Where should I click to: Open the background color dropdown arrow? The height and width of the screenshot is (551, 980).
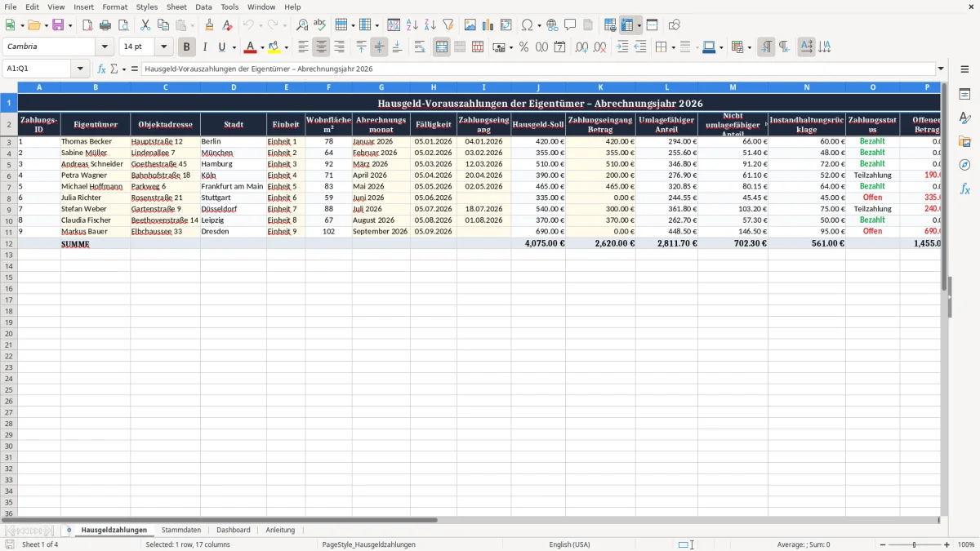click(286, 47)
